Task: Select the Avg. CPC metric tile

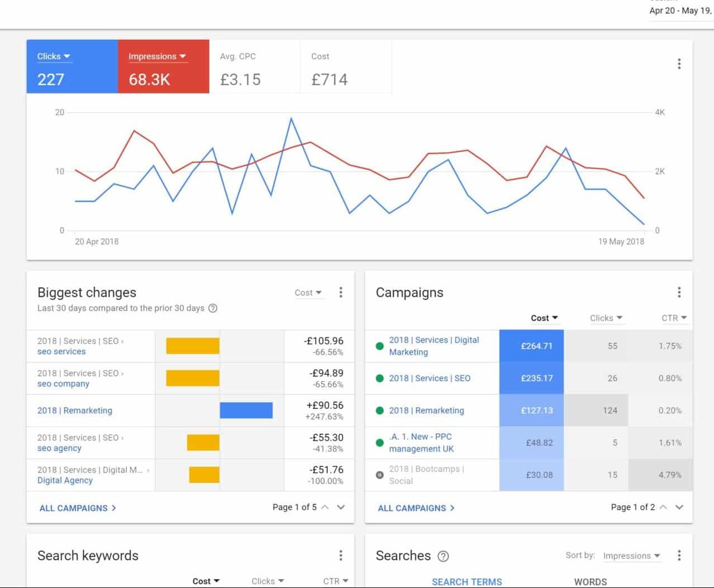Action: pyautogui.click(x=255, y=67)
